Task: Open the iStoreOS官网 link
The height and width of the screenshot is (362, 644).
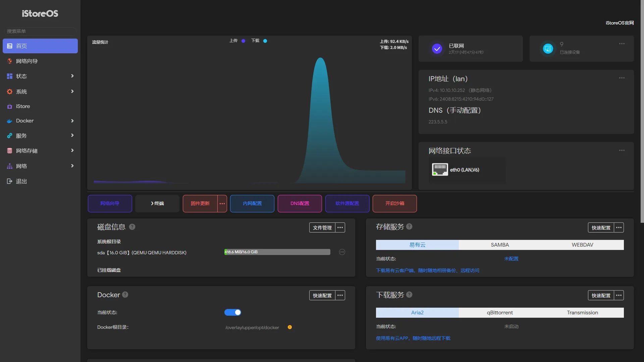Action: (x=620, y=23)
